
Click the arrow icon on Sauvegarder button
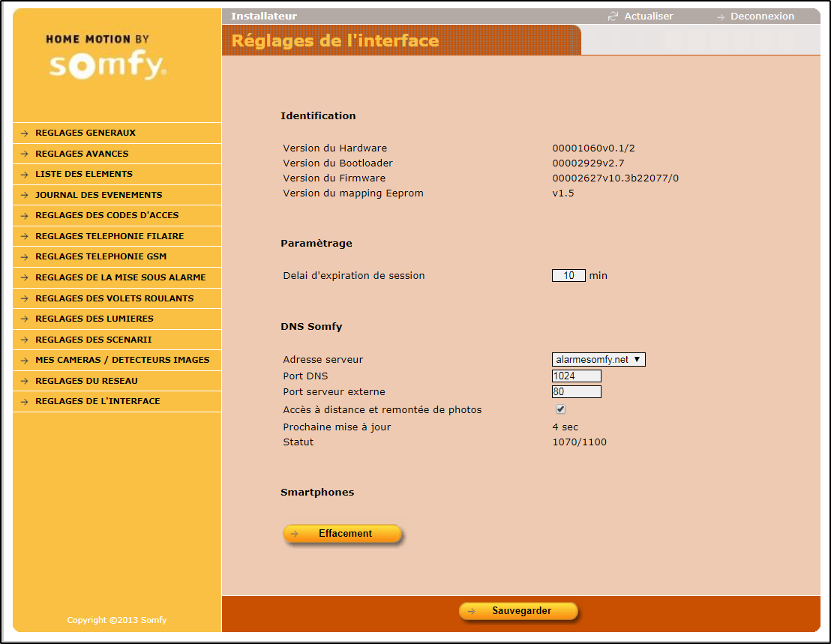pos(471,611)
